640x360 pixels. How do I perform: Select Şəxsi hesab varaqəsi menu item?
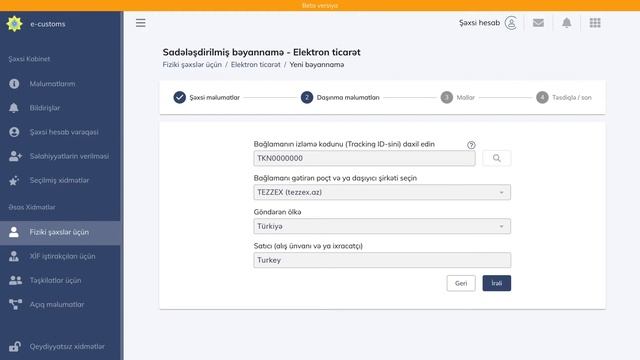click(x=64, y=132)
